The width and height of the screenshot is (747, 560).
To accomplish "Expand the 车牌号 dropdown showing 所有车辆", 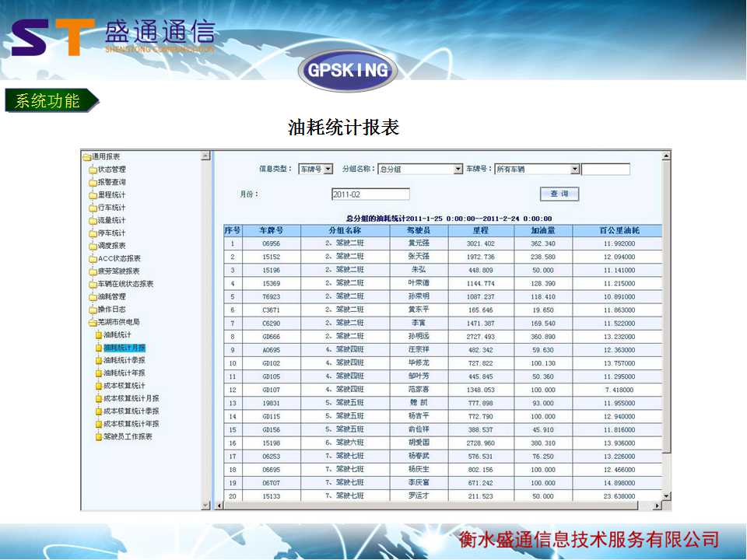I will (575, 170).
